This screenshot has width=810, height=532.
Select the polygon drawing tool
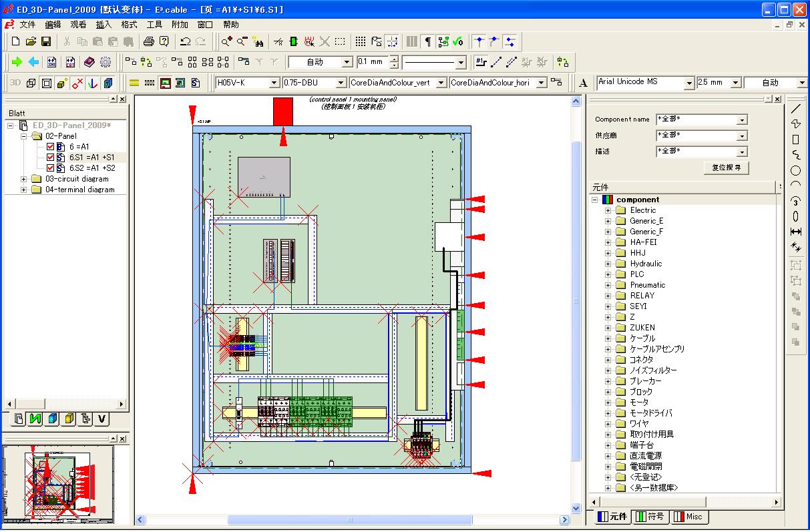(795, 123)
